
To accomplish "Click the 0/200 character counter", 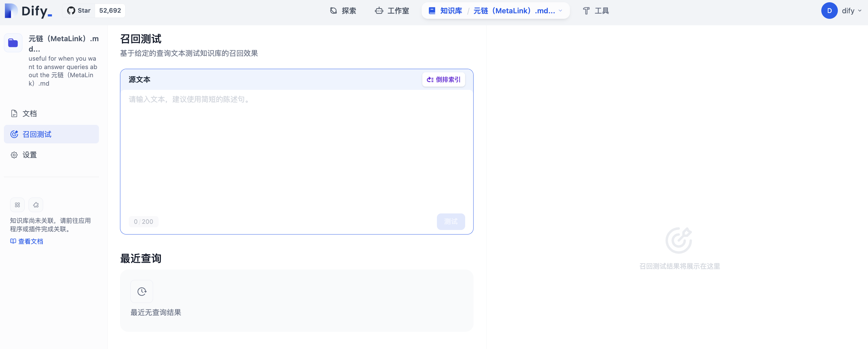I will coord(144,222).
